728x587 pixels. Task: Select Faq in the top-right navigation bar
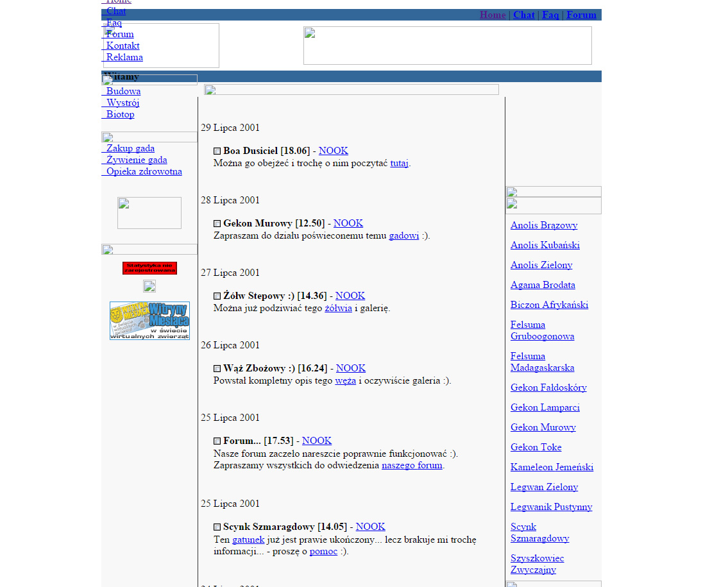pyautogui.click(x=550, y=15)
